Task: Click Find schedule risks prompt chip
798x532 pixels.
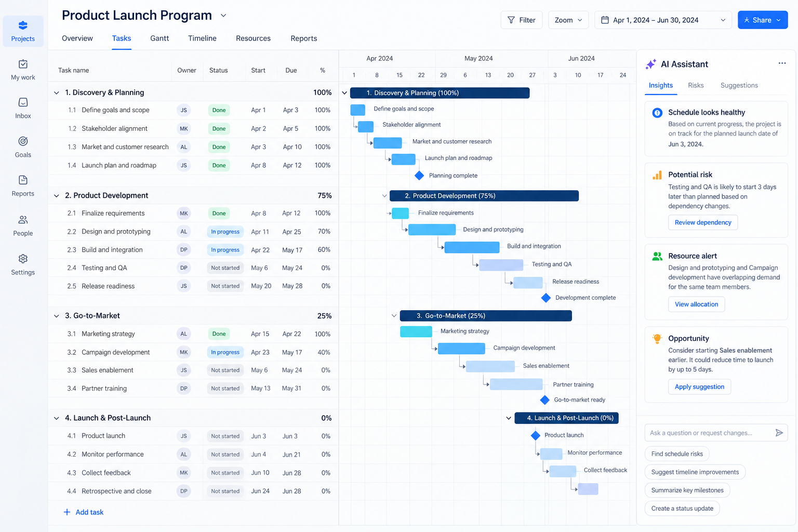Action: 677,454
